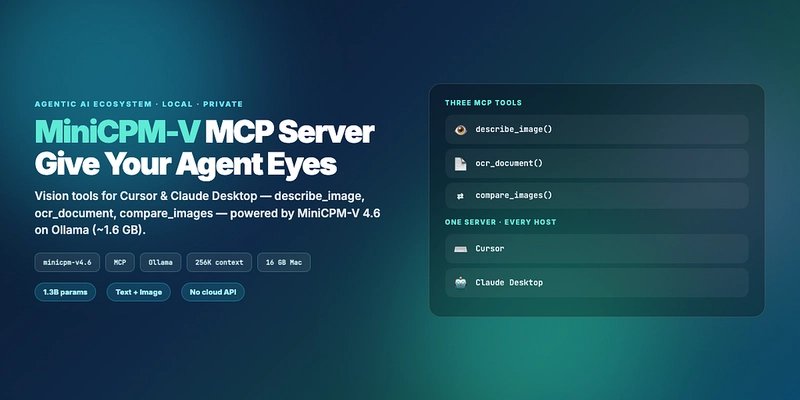Choose the Claude Desktop host row
Viewport: 800px width, 400px height.
point(597,283)
